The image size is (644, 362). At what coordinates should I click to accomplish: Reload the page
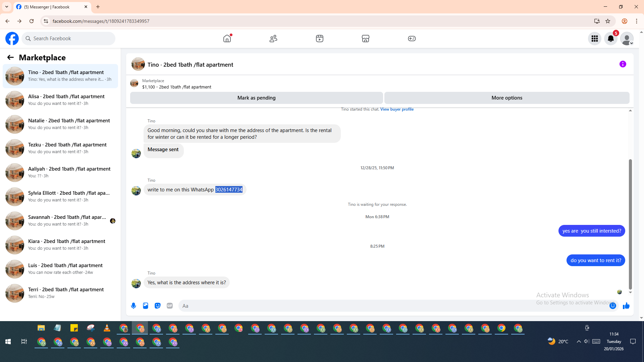pyautogui.click(x=32, y=21)
